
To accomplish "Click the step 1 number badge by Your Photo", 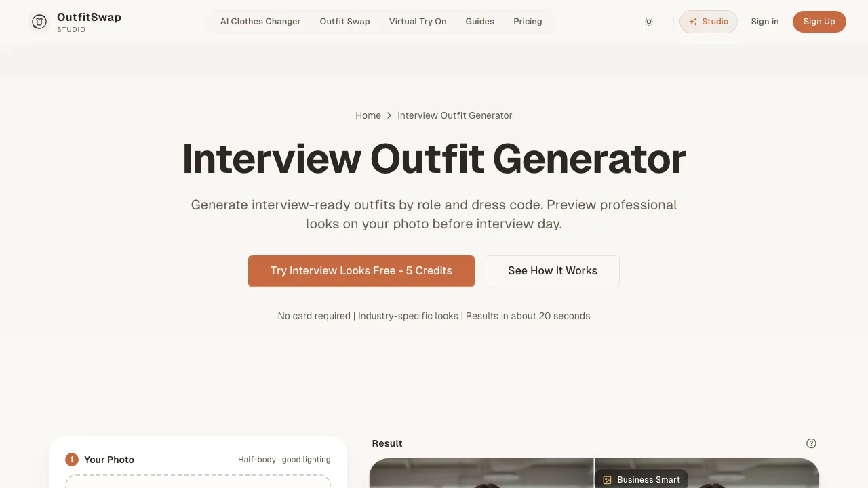I will pos(72,460).
